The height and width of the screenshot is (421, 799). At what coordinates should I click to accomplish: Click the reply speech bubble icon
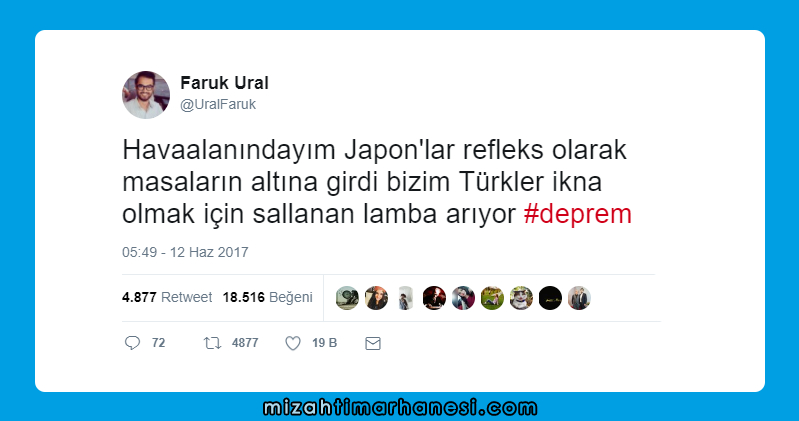(x=132, y=343)
